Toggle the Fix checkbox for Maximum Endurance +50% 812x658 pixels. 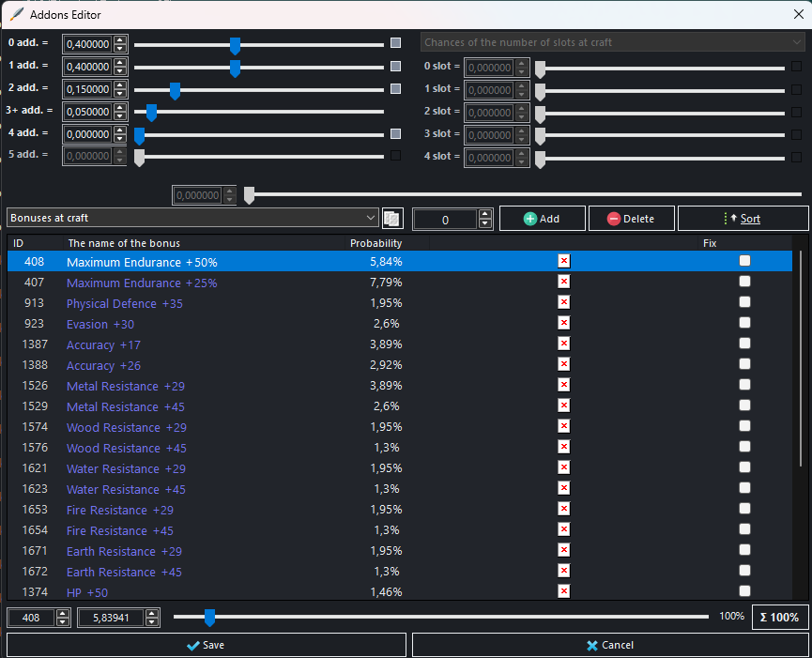(x=744, y=261)
